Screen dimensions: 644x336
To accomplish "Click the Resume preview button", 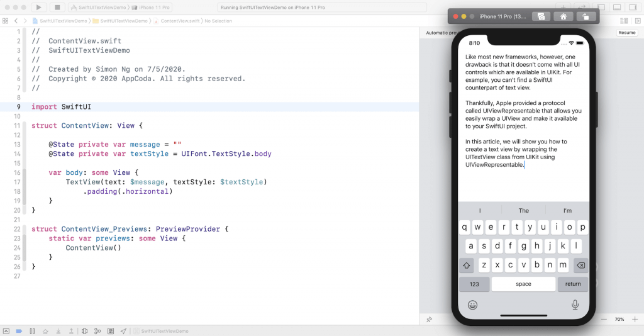I will 627,33.
